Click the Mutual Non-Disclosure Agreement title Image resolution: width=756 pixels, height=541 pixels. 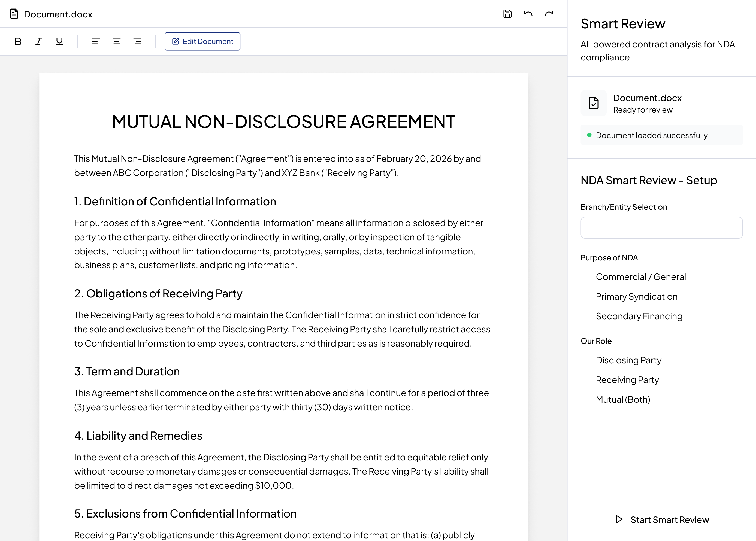pyautogui.click(x=283, y=121)
